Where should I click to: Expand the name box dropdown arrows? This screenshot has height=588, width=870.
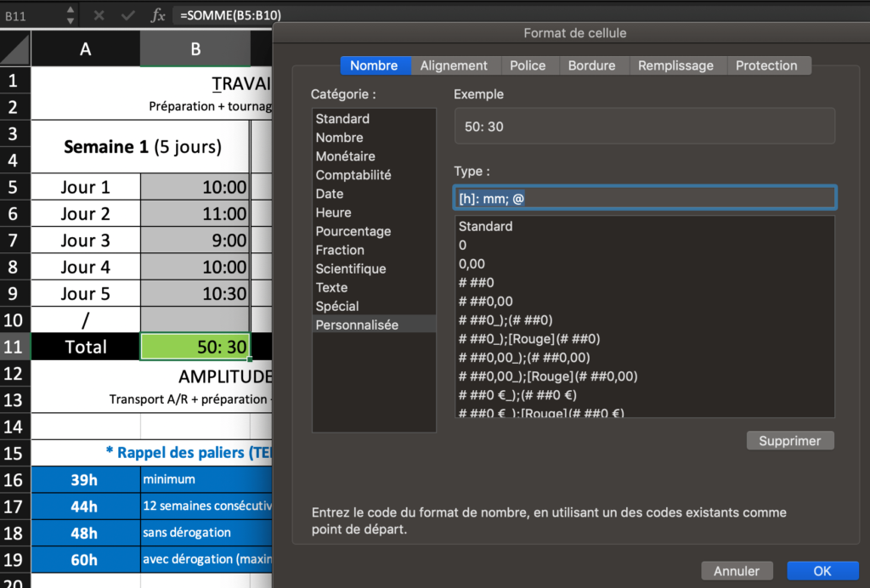(70, 15)
